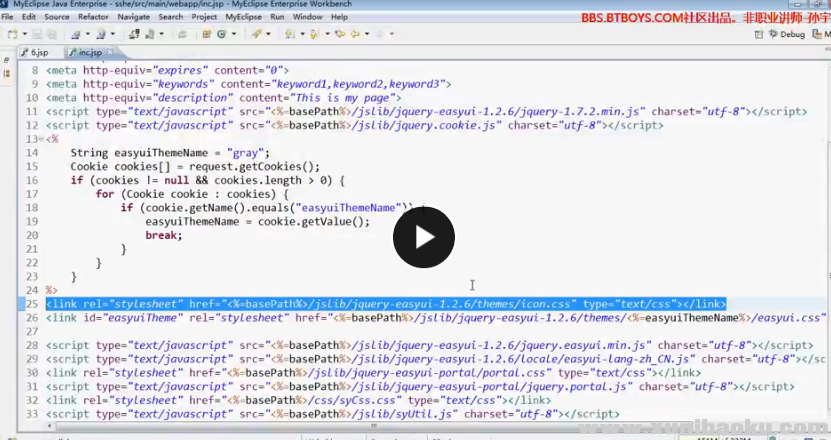
Task: Open dropdown arrow beside Search flashlight icon
Action: point(267,34)
